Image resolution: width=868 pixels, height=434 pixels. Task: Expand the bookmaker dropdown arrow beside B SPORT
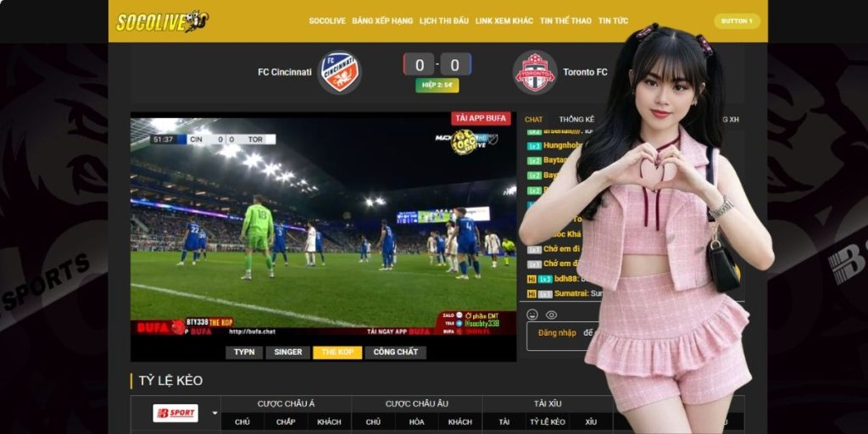click(214, 414)
